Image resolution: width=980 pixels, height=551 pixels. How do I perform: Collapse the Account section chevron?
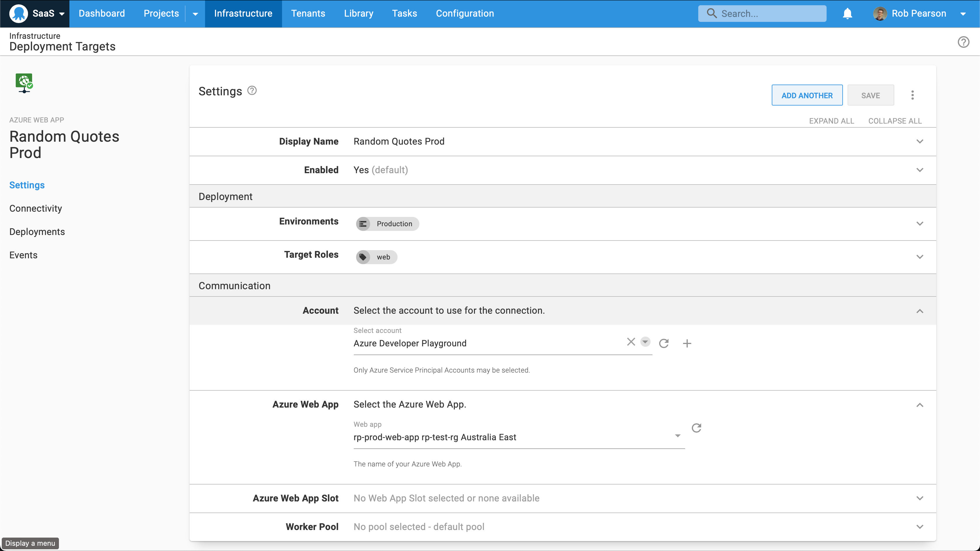(920, 311)
